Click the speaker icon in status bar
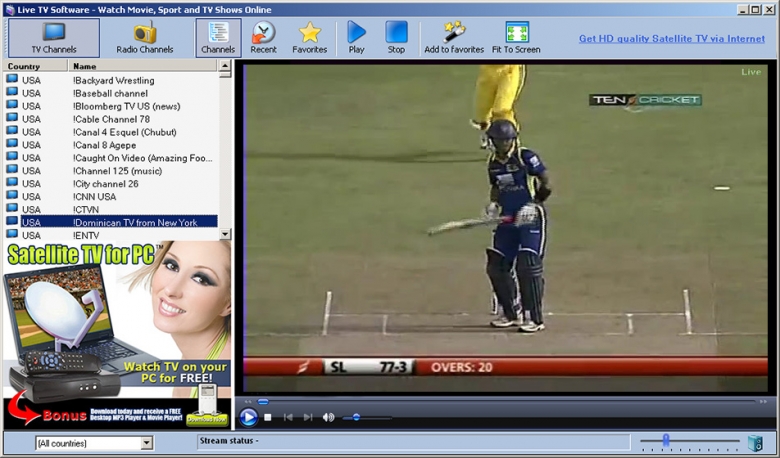This screenshot has width=780, height=458. tap(755, 442)
